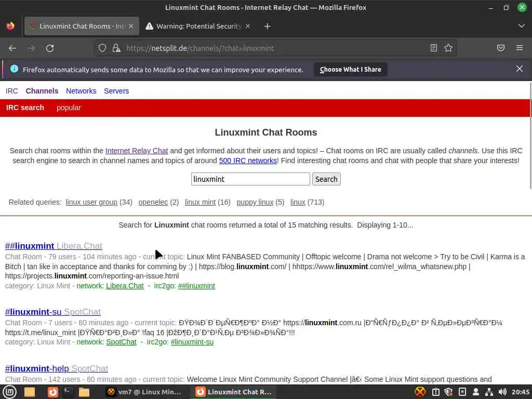Close the Warning: Potential Security tab

point(248,26)
